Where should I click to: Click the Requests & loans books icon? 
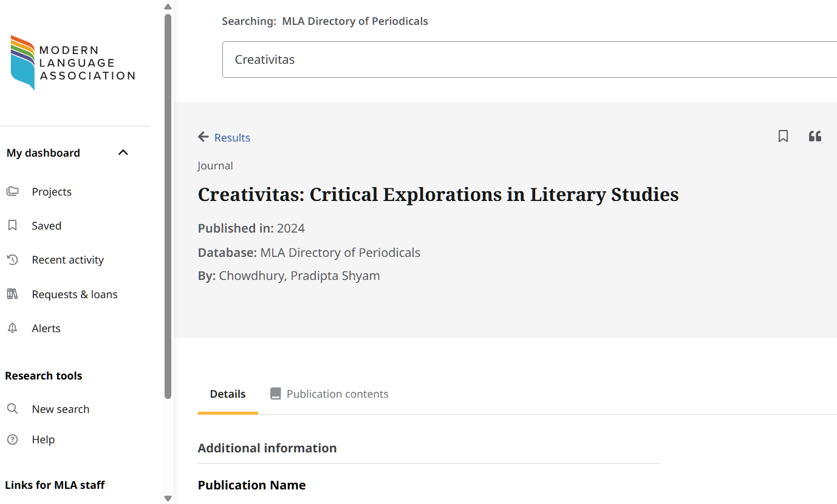tap(12, 295)
